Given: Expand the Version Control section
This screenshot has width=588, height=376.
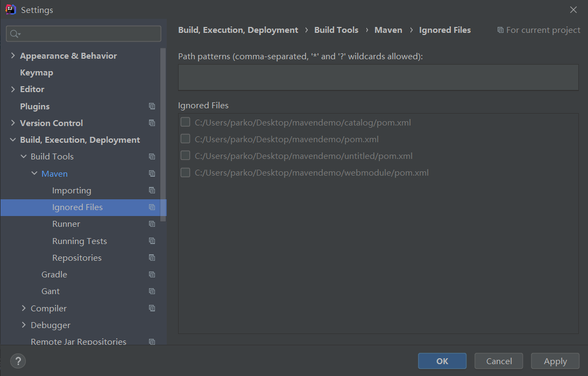Looking at the screenshot, I should (13, 123).
